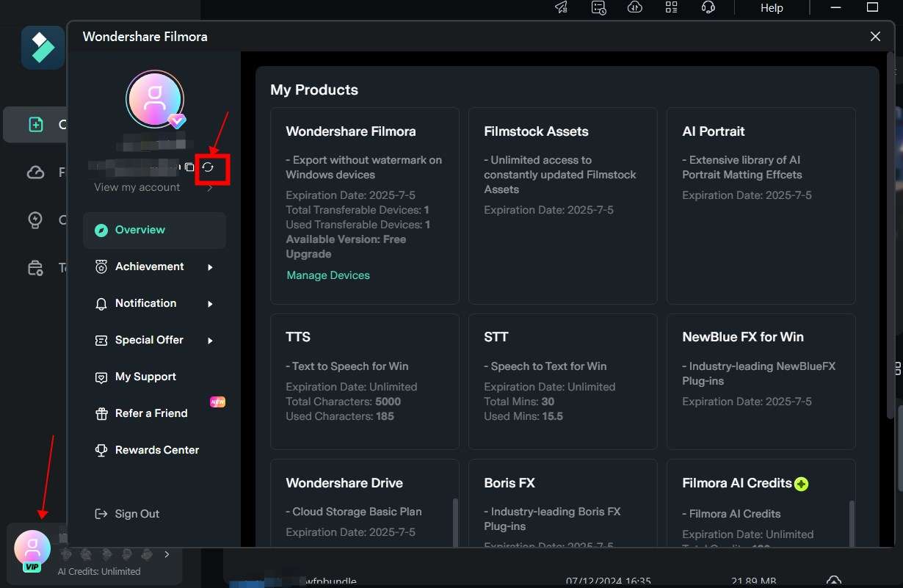Open the View my account link
The image size is (903, 588).
click(137, 187)
